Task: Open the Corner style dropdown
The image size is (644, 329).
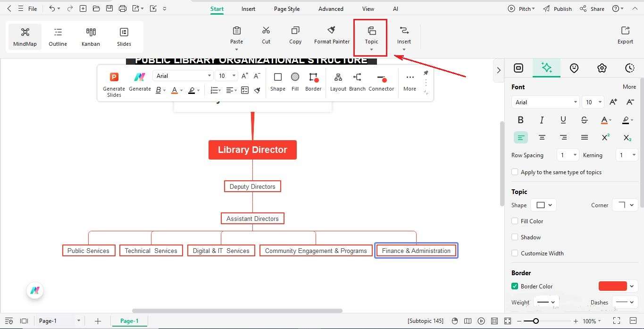Action: click(x=625, y=205)
